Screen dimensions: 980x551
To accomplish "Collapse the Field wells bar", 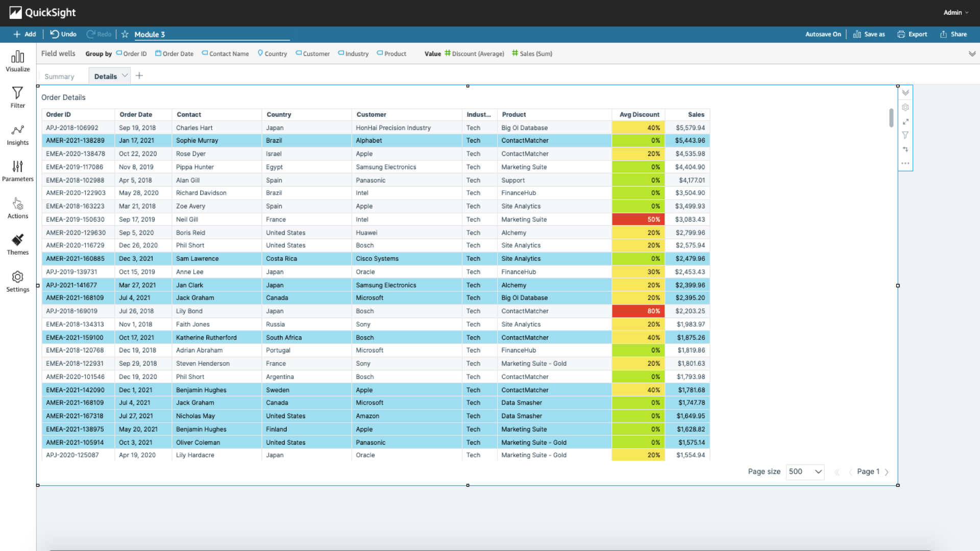I will (x=972, y=54).
